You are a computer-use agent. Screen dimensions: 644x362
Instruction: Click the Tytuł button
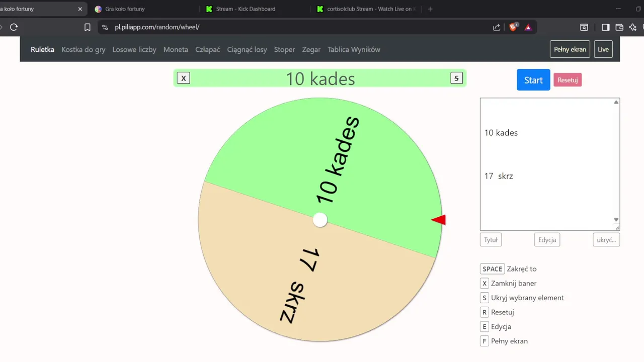[491, 240]
